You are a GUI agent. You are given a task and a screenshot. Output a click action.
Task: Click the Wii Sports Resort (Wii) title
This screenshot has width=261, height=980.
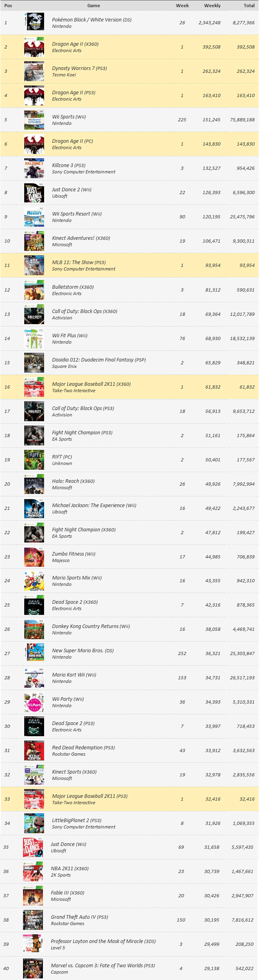[x=77, y=214]
